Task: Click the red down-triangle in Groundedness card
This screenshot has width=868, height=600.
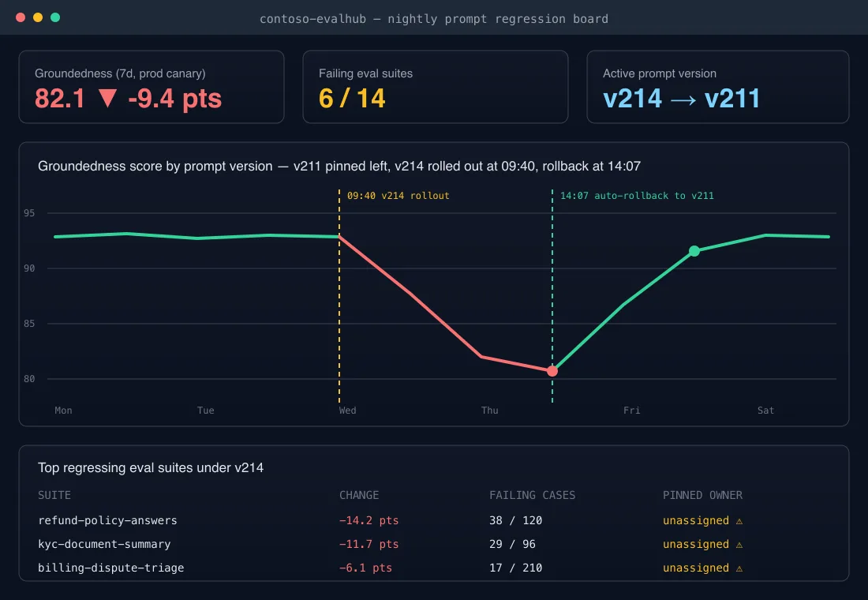Action: point(107,99)
